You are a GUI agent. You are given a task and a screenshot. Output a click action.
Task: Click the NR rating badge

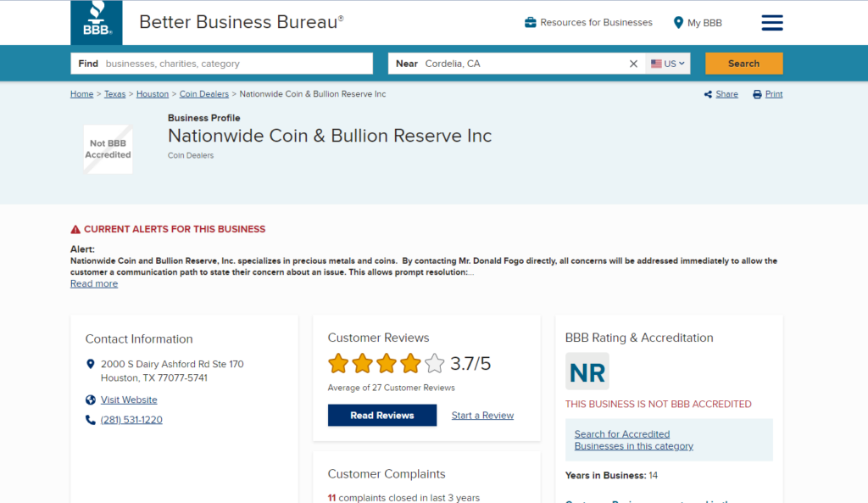click(x=587, y=372)
